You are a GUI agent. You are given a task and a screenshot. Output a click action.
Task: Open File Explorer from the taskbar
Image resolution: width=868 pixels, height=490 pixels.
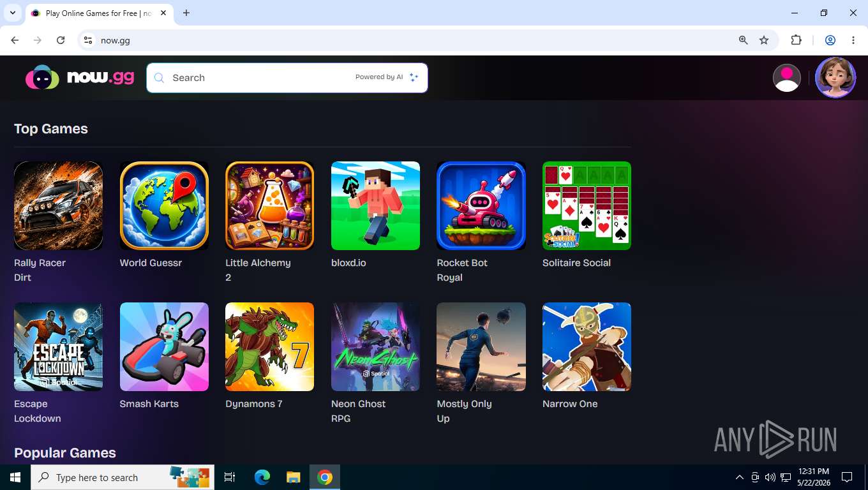[x=293, y=477]
